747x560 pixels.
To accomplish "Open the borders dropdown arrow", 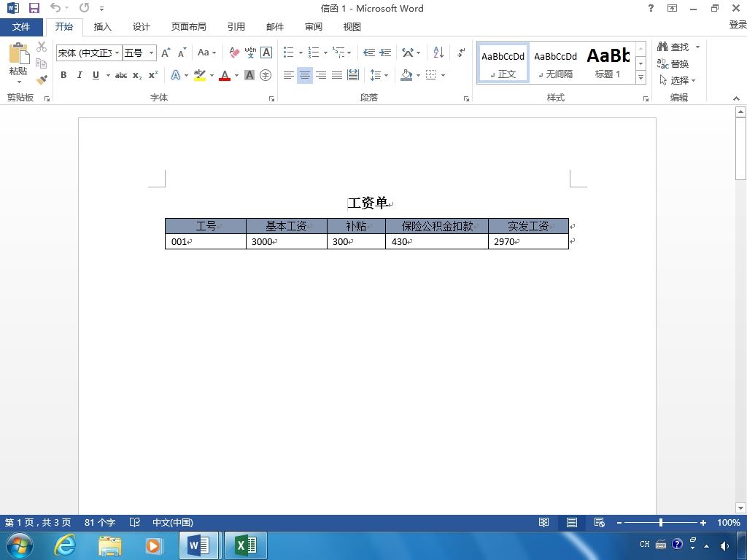I will coord(443,75).
